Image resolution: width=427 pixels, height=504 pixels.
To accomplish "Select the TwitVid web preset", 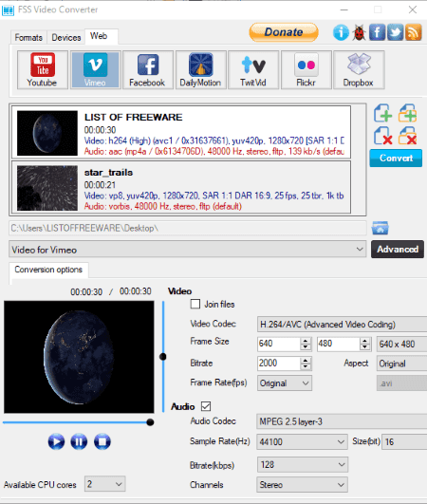I will (253, 69).
